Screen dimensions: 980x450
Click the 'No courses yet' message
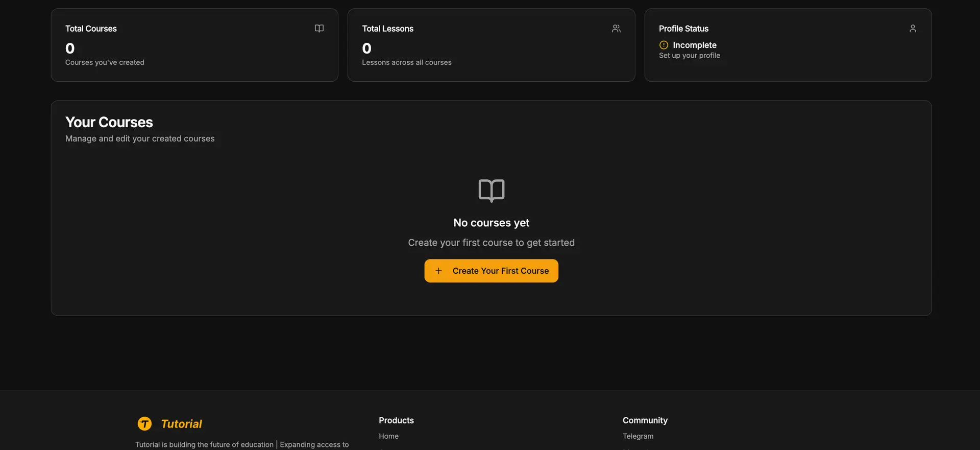click(x=491, y=223)
